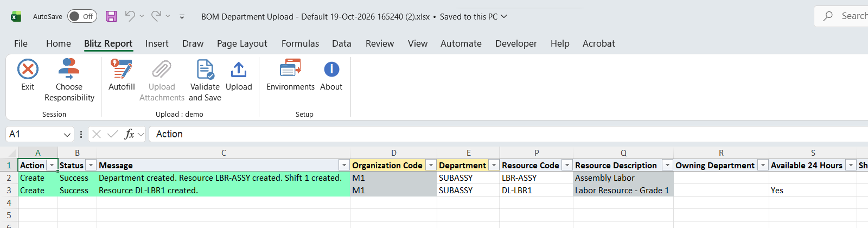Click the Search magnifier icon
The image size is (868, 228).
828,16
